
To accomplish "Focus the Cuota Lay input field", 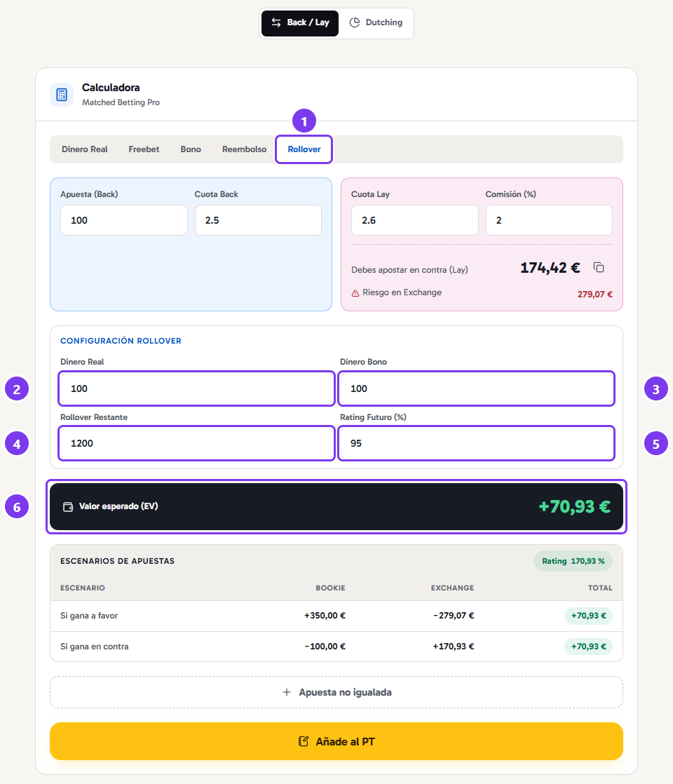I will 414,220.
